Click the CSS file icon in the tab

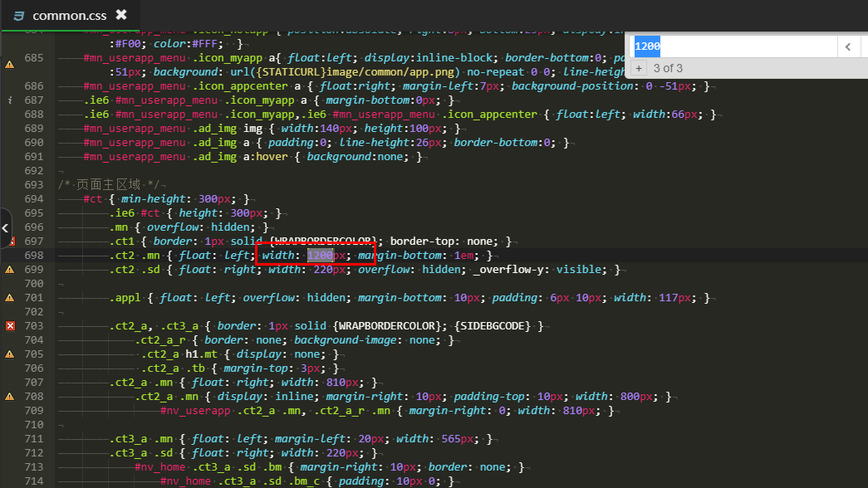19,16
